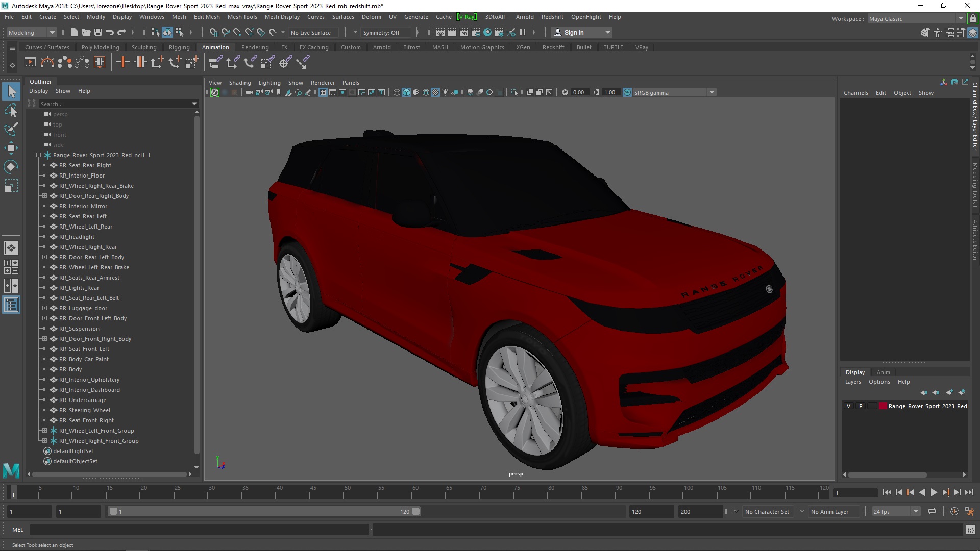Open the Mesh Tools menu
The width and height of the screenshot is (980, 551).
pyautogui.click(x=242, y=17)
